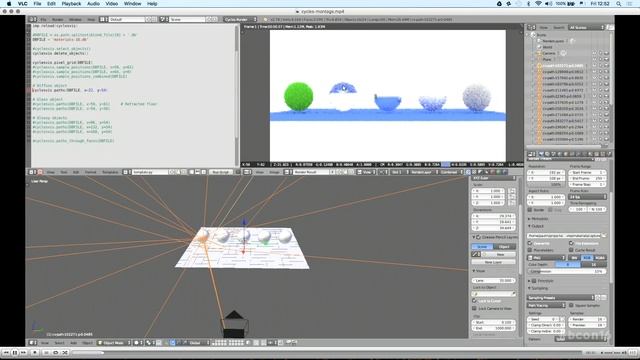Toggle Lock Camera to View checkbox
Image resolution: width=640 pixels, height=360 pixels.
pos(474,309)
